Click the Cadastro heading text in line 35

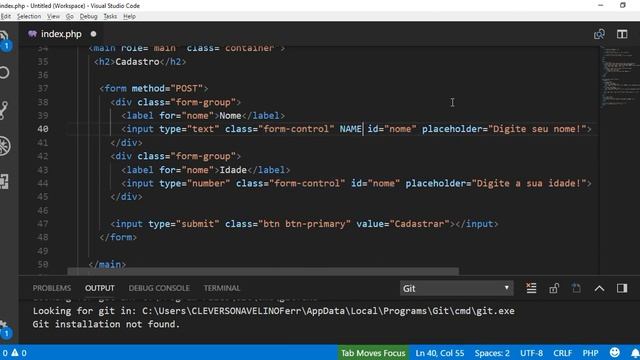click(x=137, y=62)
